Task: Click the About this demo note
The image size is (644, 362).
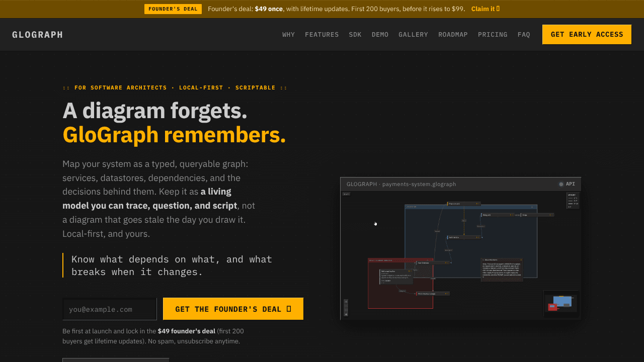Action: (502, 270)
